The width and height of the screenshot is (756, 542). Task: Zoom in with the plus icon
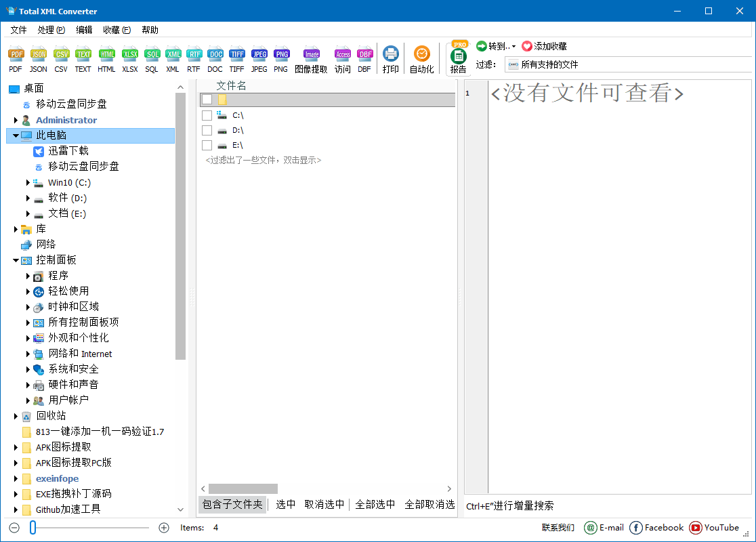(x=164, y=528)
